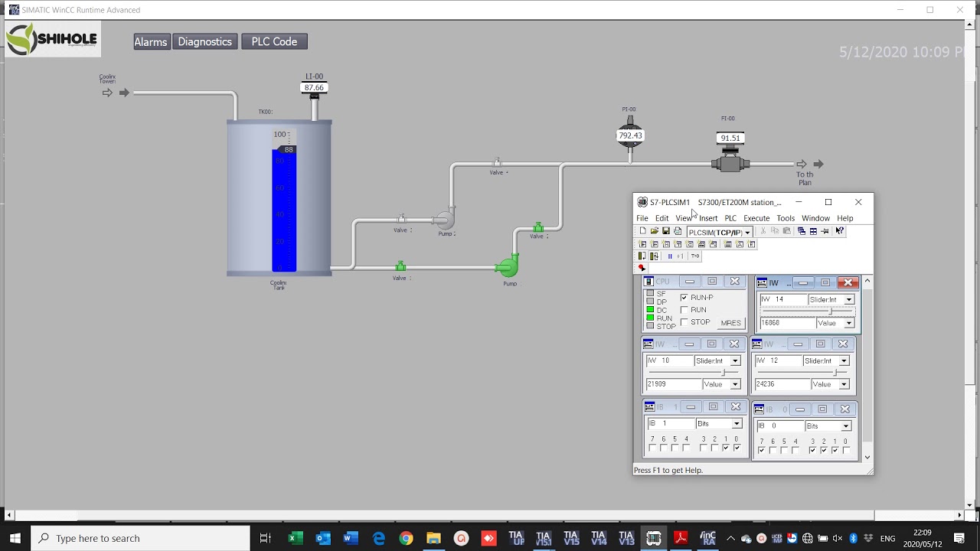This screenshot has width=980, height=551.
Task: Open Slider:Int format dropdown for IW 14
Action: tap(849, 299)
